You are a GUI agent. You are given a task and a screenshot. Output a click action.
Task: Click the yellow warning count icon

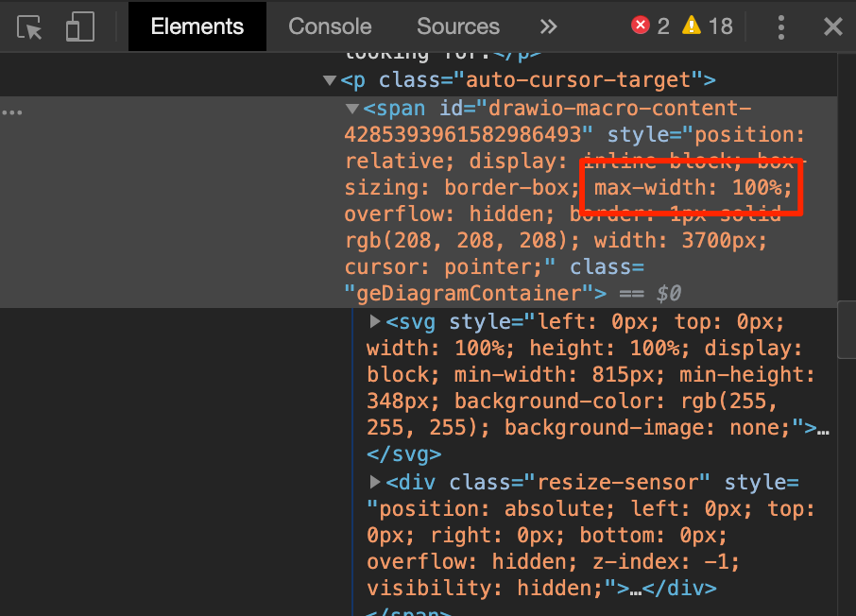pos(692,26)
